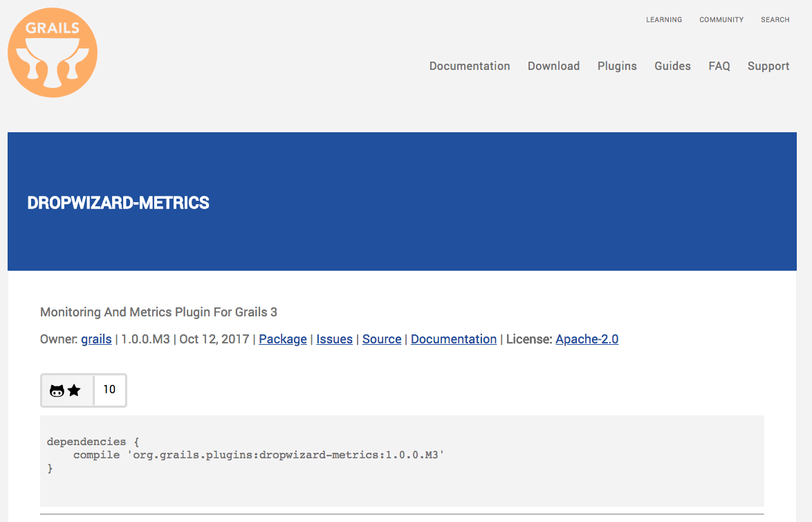Open the underlined Documentation link
The height and width of the screenshot is (522, 812).
[454, 339]
